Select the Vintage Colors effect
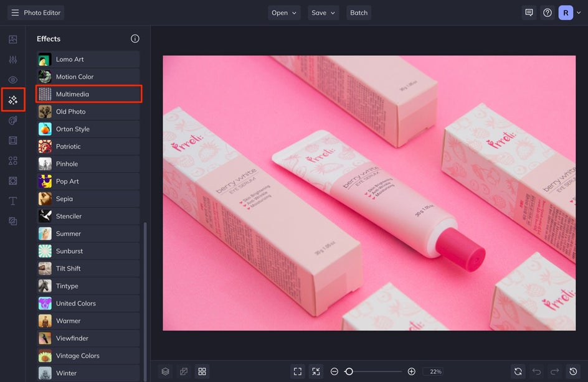 [x=88, y=356]
